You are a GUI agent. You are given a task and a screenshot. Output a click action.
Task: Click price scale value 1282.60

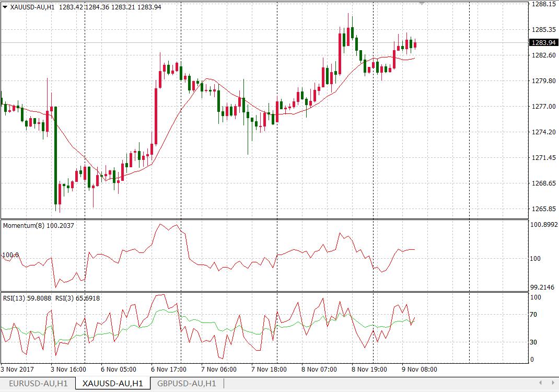pos(544,55)
